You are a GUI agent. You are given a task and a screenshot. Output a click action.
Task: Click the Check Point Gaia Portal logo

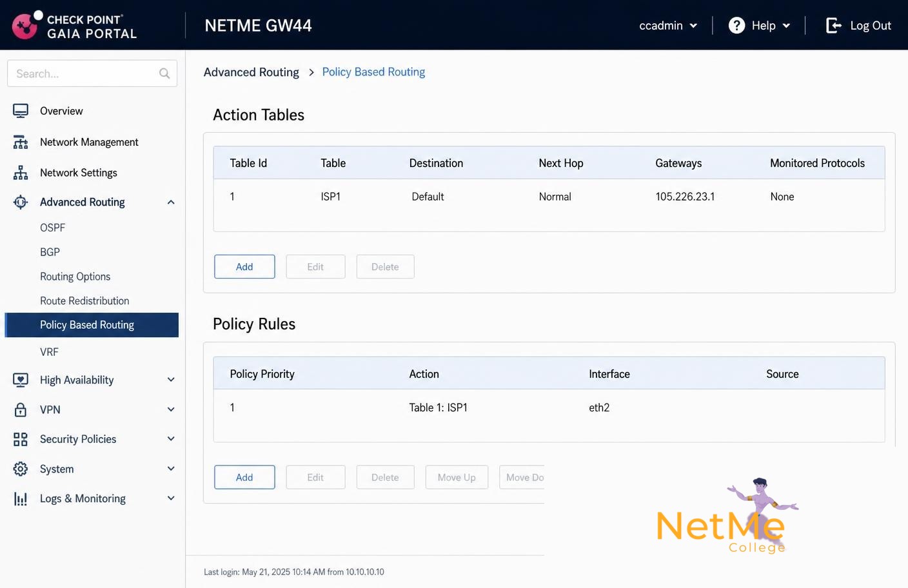pos(74,26)
